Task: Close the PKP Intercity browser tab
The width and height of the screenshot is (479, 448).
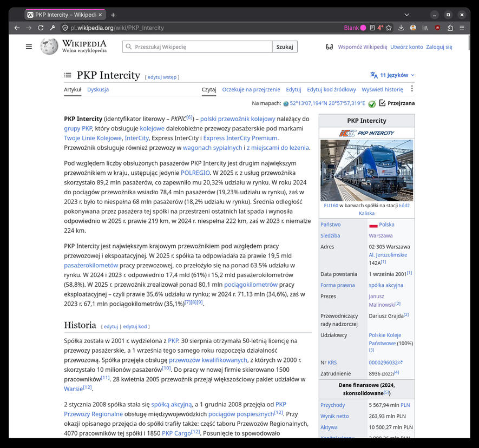Action: coord(100,15)
